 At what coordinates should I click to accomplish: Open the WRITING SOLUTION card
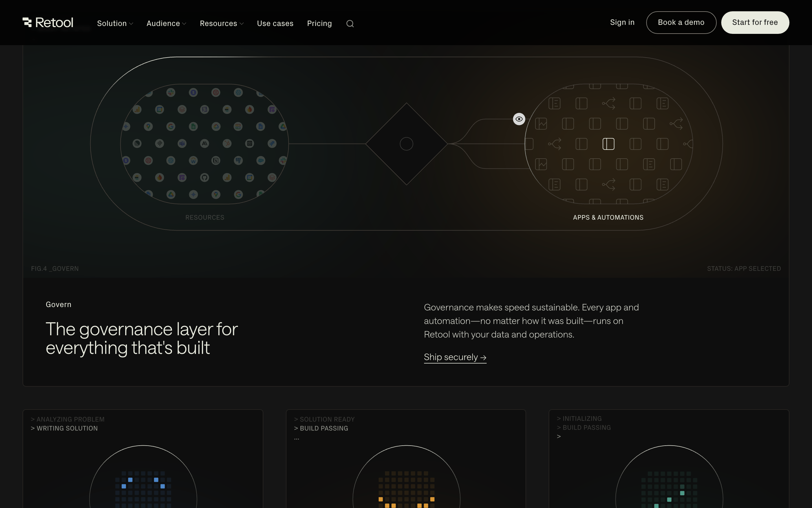(x=143, y=459)
